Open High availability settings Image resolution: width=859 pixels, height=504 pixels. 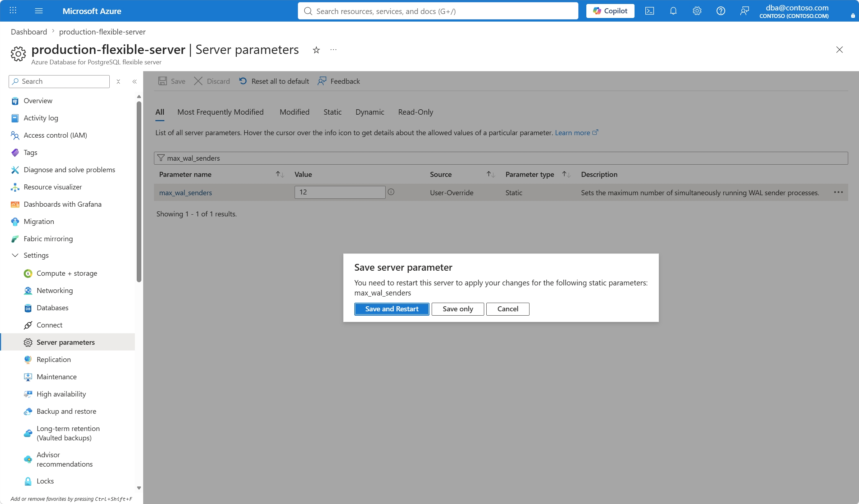click(61, 394)
